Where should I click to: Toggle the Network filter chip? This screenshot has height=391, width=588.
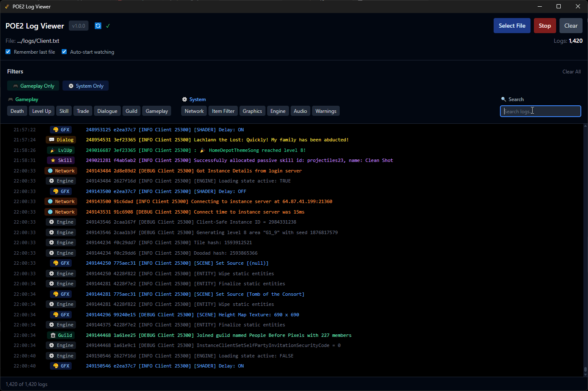tap(194, 111)
